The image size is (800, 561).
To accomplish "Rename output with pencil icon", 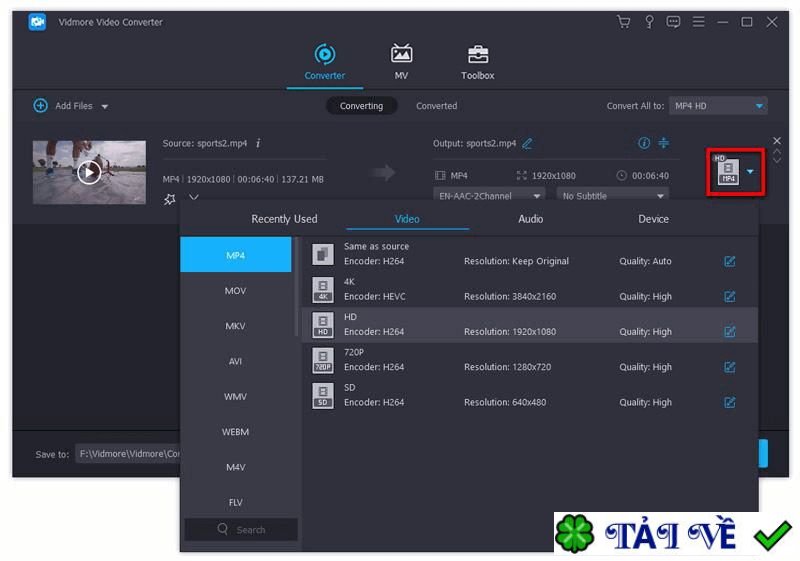I will click(x=528, y=143).
